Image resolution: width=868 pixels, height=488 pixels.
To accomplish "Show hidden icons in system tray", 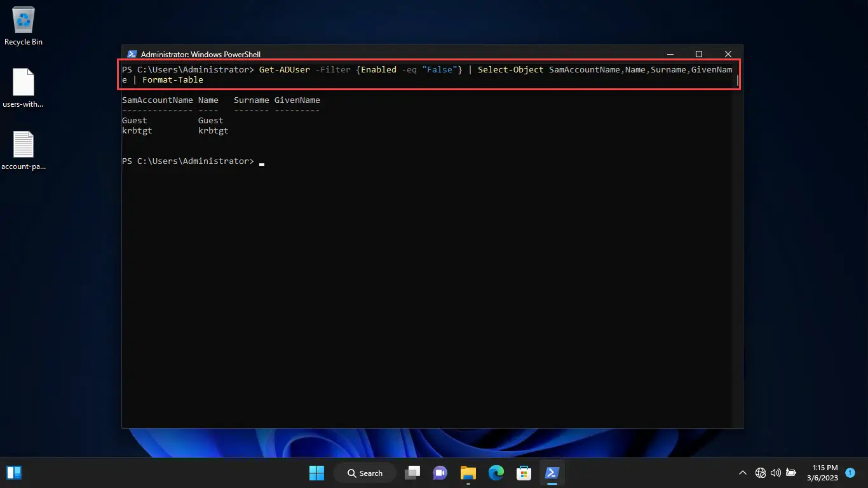I will click(742, 473).
